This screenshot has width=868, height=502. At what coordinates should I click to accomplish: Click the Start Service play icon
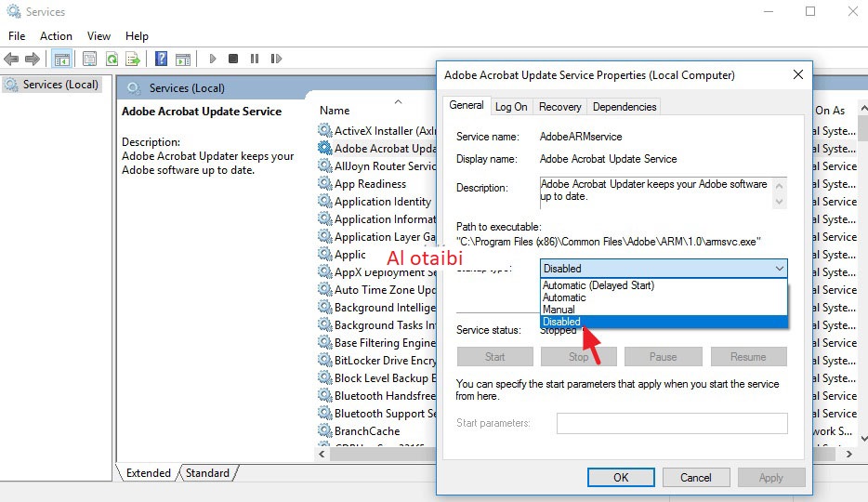point(213,59)
